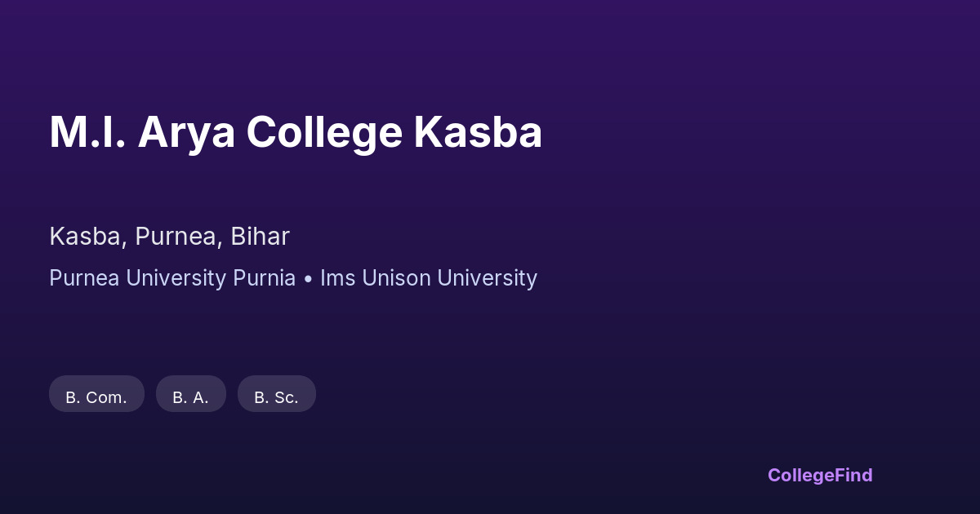Click the Kasba, Purnea, Bihar location line

[169, 237]
